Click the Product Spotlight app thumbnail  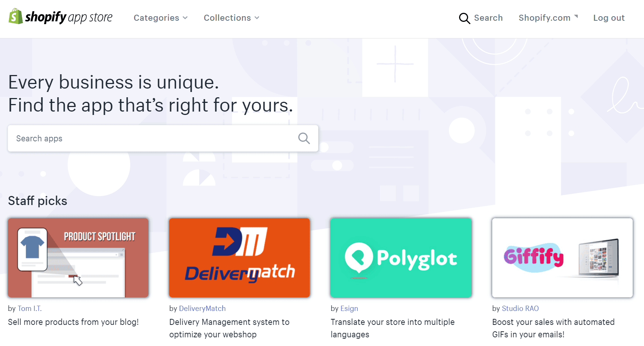coord(78,258)
